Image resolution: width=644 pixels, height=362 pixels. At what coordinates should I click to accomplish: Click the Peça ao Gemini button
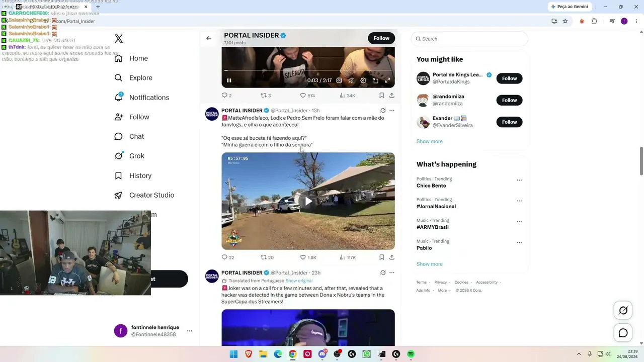570,7
